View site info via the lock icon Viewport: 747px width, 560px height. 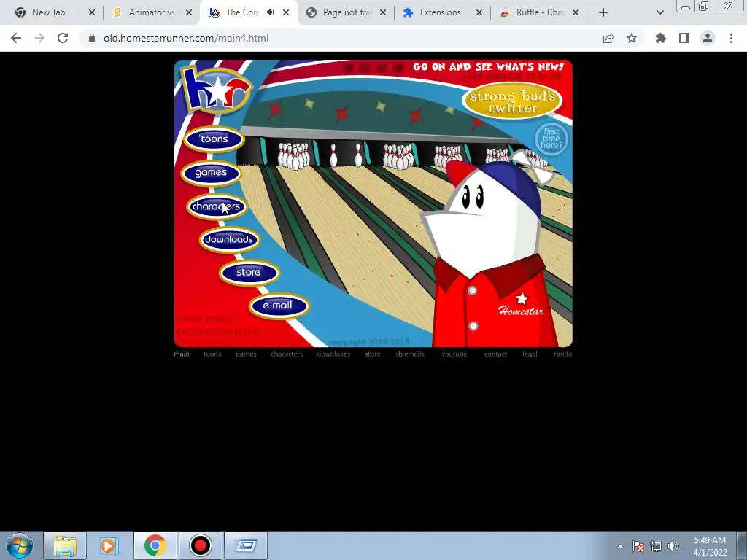pyautogui.click(x=92, y=38)
